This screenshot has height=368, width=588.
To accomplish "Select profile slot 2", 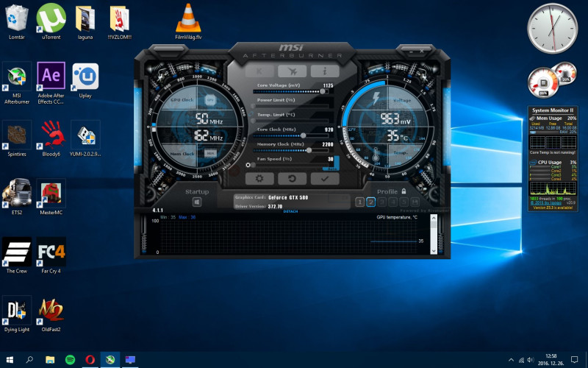I will (x=370, y=202).
